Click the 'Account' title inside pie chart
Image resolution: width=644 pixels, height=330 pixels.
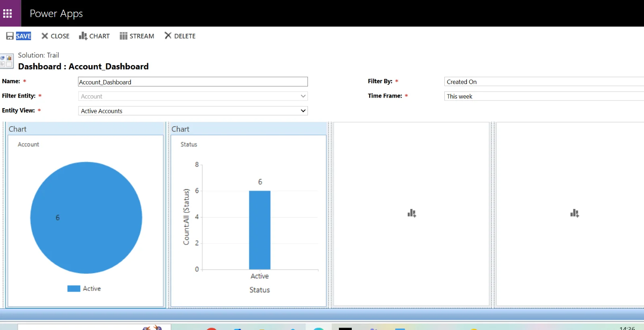(29, 144)
